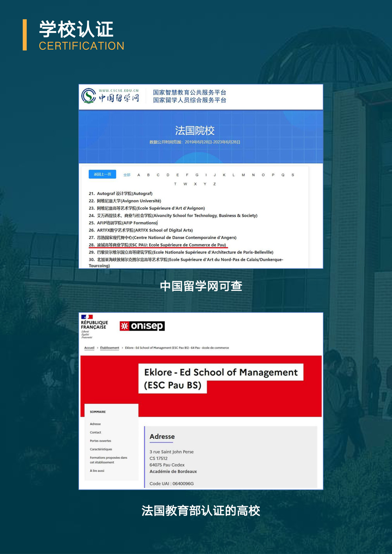Filter schools by letter A
This screenshot has height=554, width=392.
[139, 175]
